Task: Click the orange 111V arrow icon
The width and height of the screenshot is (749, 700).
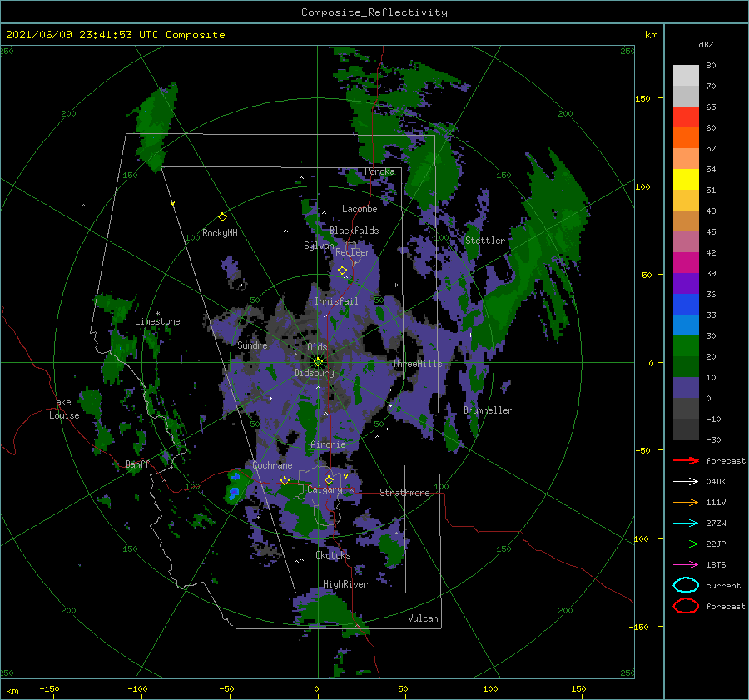Action: [x=686, y=502]
